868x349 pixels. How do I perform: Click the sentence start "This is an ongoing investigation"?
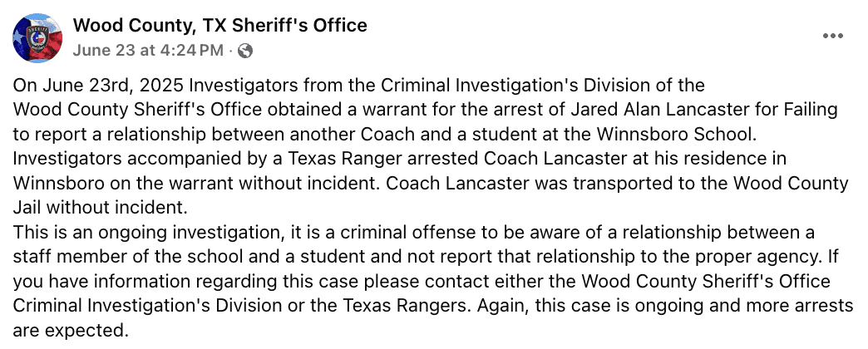[148, 233]
